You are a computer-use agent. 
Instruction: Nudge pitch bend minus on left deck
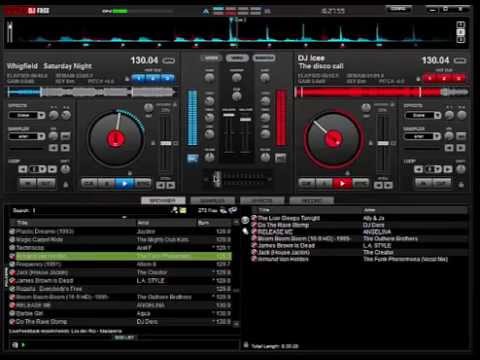(161, 185)
